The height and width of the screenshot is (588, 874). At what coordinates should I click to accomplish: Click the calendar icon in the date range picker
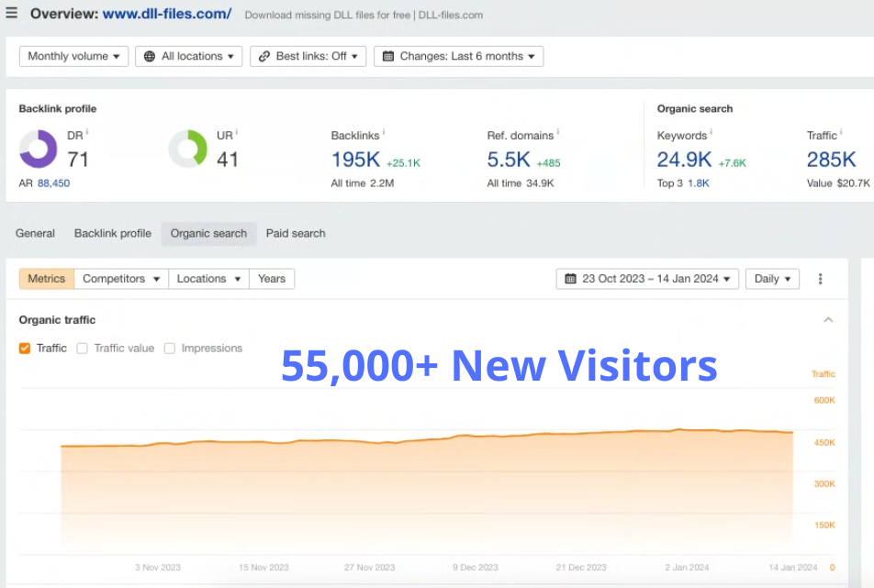[571, 278]
